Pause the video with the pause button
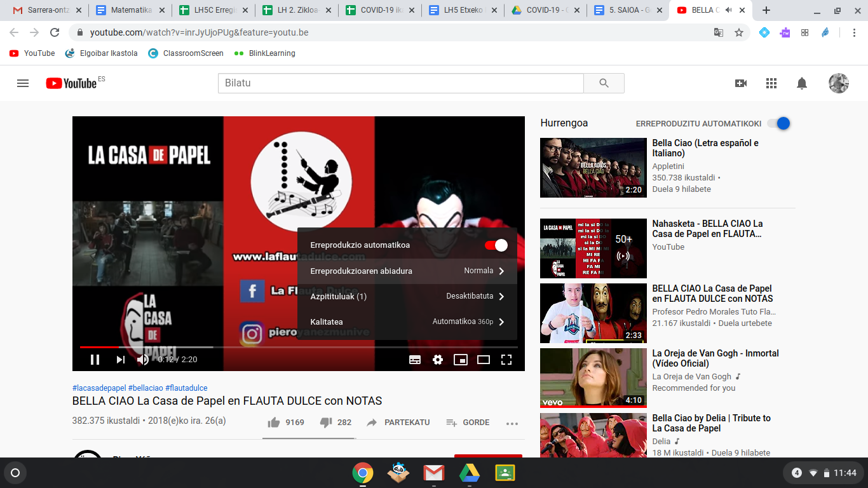Viewport: 868px width, 488px height. (95, 360)
